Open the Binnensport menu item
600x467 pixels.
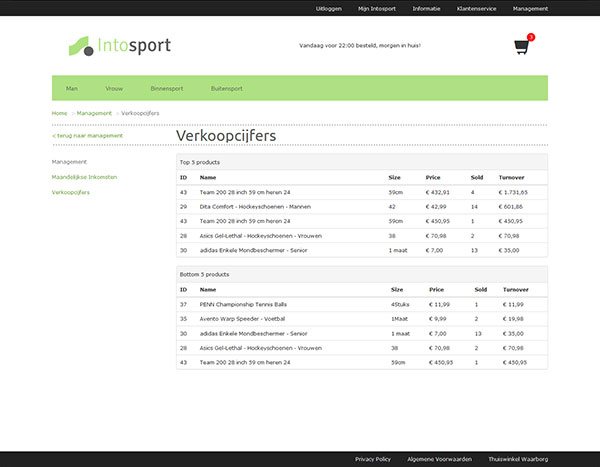click(167, 88)
